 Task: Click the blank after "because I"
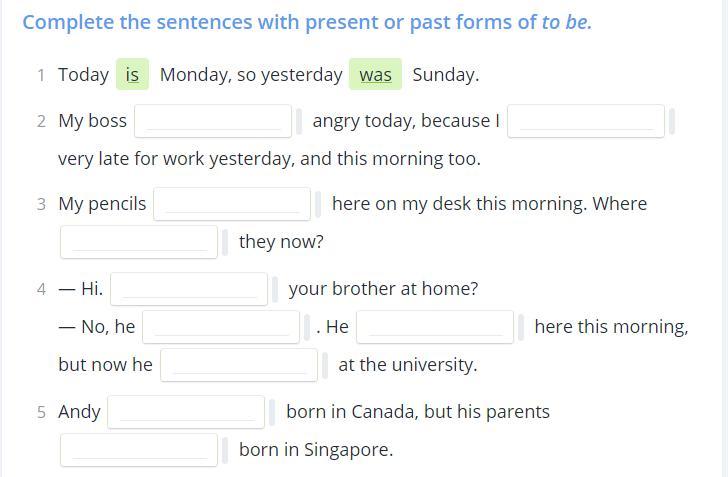586,121
